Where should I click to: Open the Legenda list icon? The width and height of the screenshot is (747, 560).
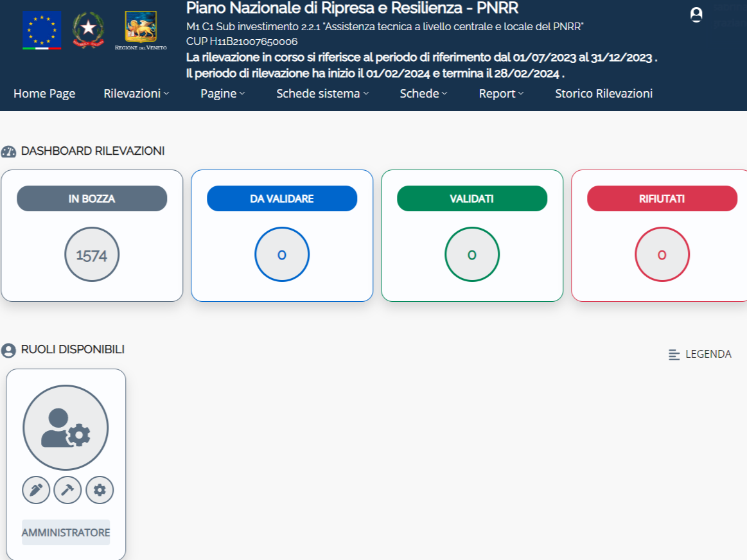[674, 354]
